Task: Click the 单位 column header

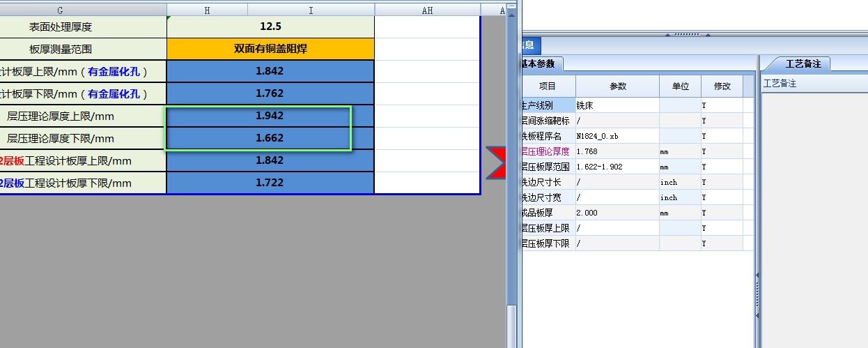Action: (680, 86)
